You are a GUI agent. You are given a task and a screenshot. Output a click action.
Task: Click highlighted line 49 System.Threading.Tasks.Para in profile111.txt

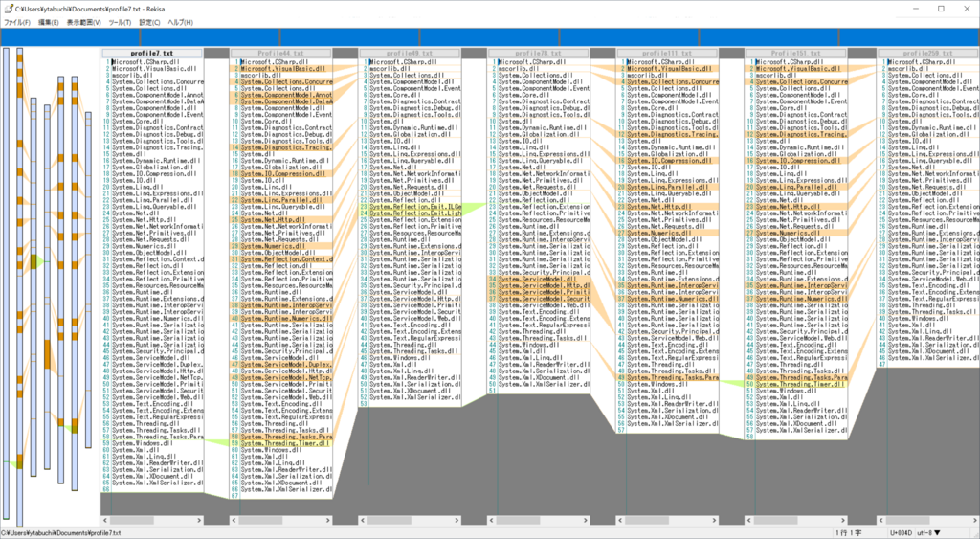(668, 377)
